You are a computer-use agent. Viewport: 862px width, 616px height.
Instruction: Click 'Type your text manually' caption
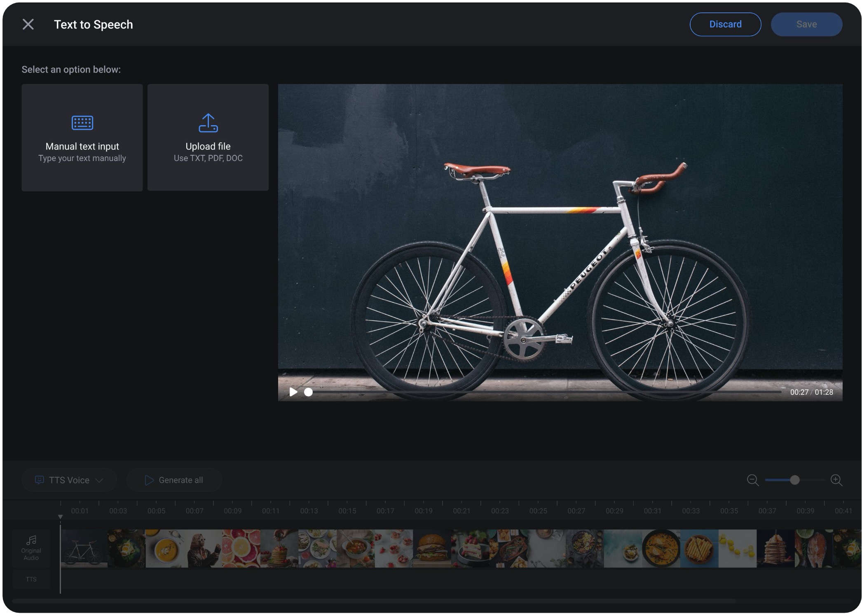(82, 158)
